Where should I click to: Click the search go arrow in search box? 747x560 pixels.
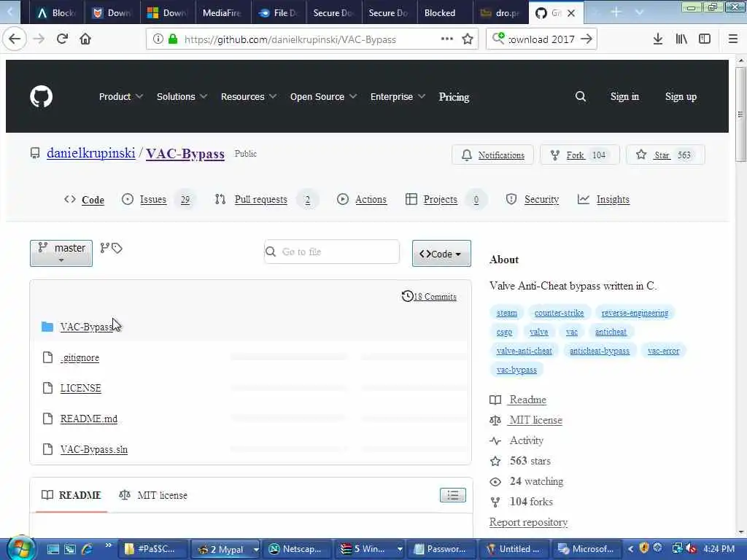point(587,39)
